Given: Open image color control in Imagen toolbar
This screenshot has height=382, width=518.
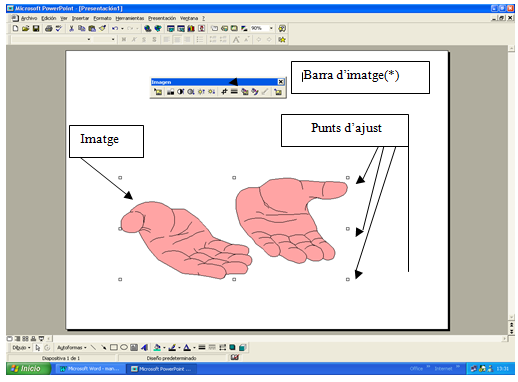Looking at the screenshot, I should tap(170, 92).
